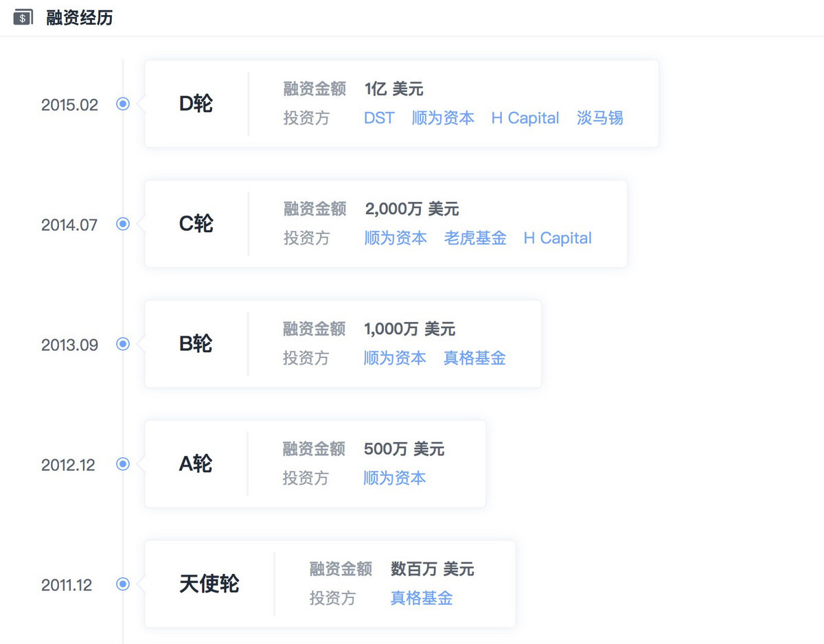Click the 2014.07 timeline dot marker
824x644 pixels.
tap(123, 224)
